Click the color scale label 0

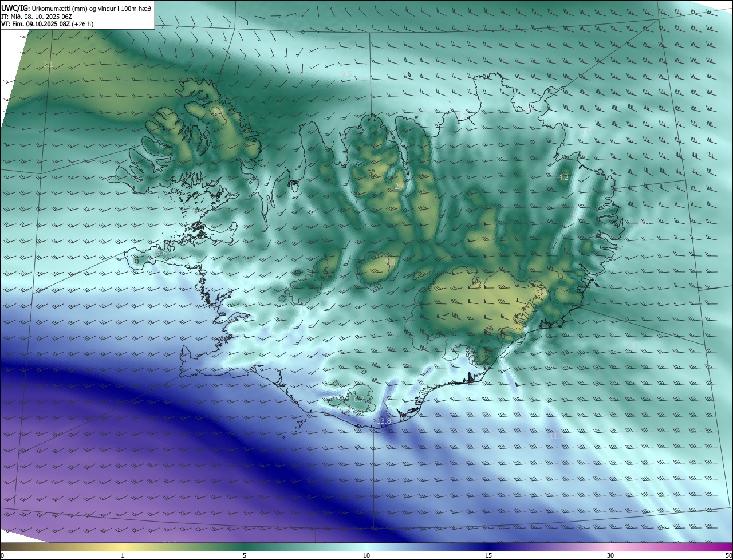2,555
